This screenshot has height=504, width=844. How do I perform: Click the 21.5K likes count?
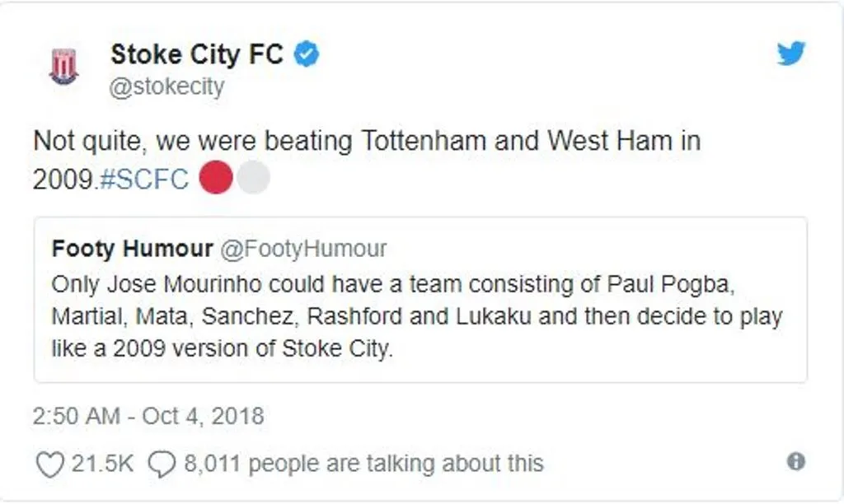pyautogui.click(x=102, y=464)
